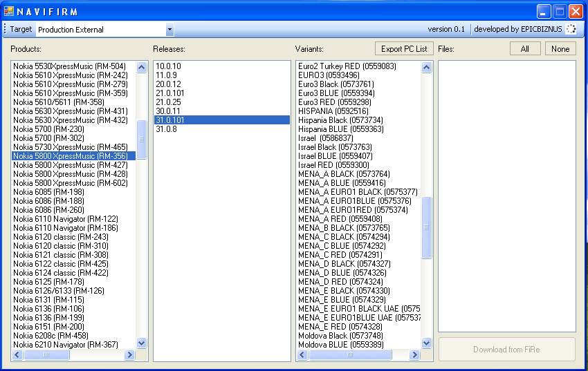Select Nokia 6110 Navigator (RM-122)

(74, 219)
